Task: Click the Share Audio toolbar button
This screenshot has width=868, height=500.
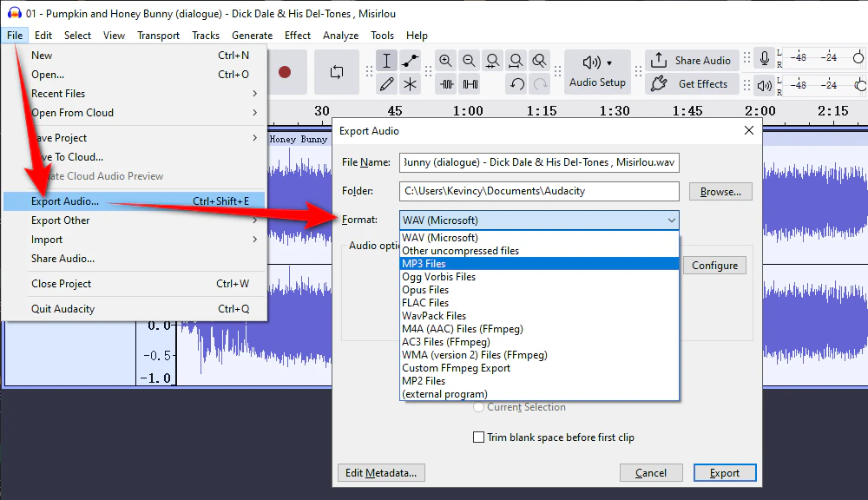Action: tap(692, 61)
